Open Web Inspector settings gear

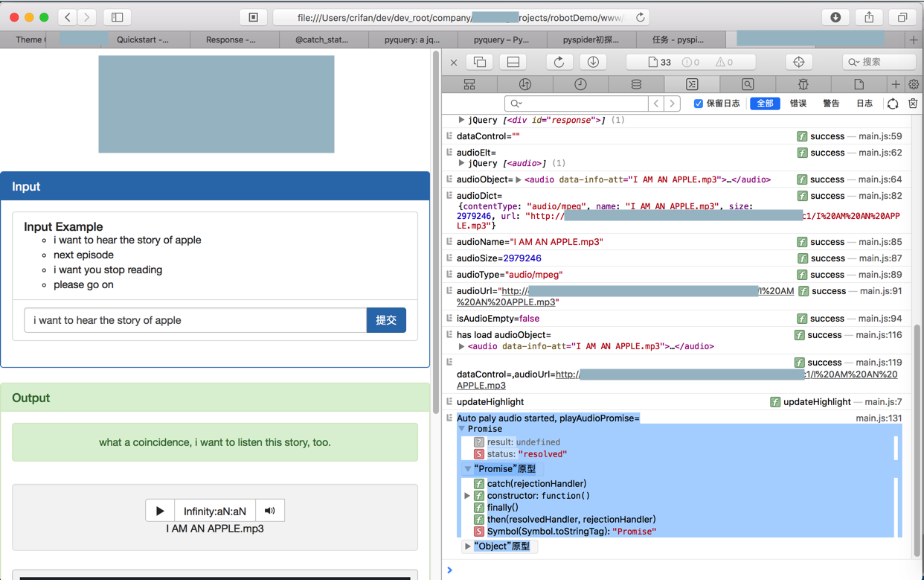(914, 84)
